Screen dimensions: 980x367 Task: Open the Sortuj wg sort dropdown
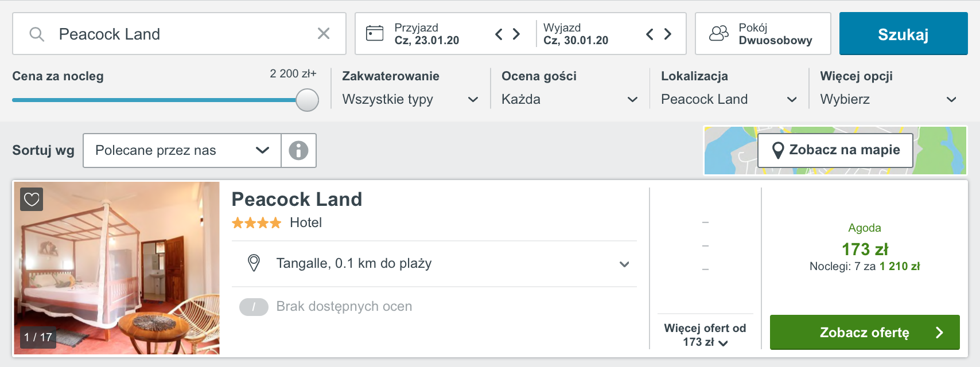[x=182, y=150]
